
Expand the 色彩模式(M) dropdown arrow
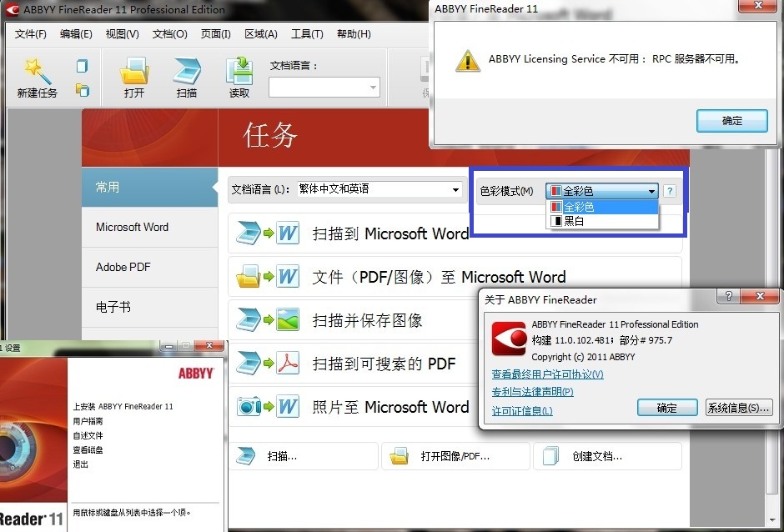(651, 191)
